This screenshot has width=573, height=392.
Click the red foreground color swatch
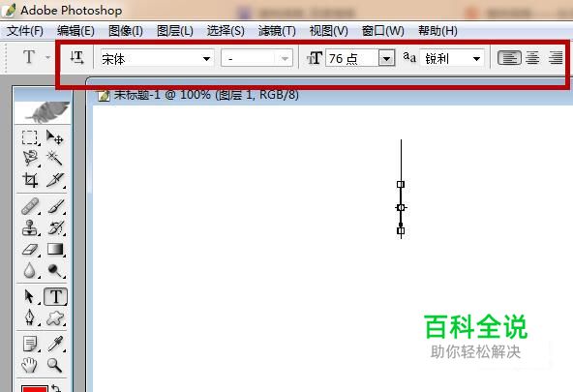[x=34, y=389]
